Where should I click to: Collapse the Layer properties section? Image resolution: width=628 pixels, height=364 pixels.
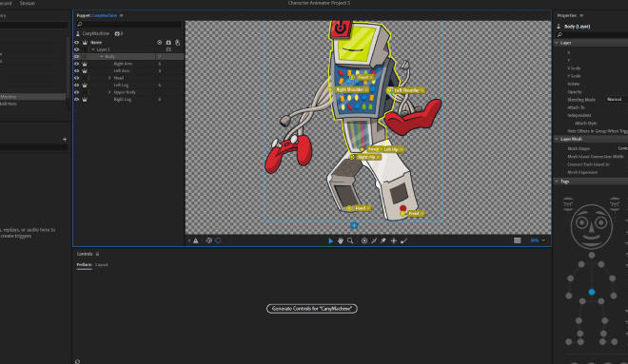557,43
